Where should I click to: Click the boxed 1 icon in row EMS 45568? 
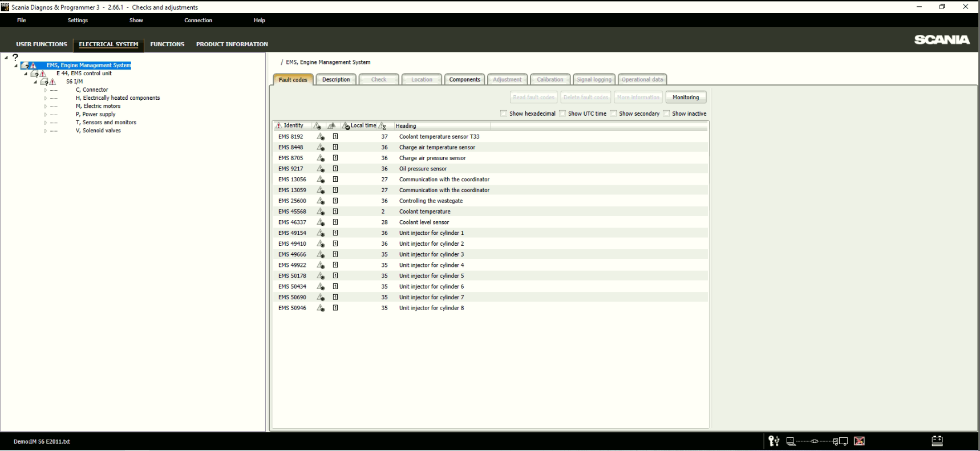(x=335, y=212)
